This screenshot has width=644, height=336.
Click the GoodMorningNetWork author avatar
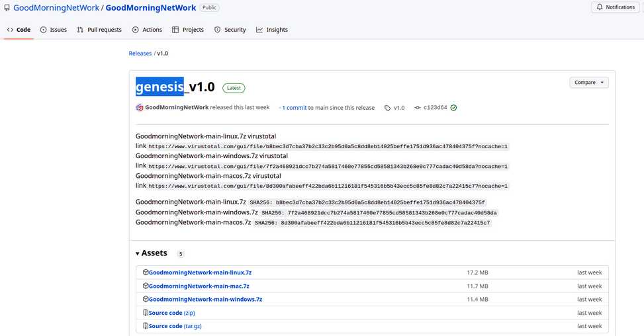tap(140, 108)
